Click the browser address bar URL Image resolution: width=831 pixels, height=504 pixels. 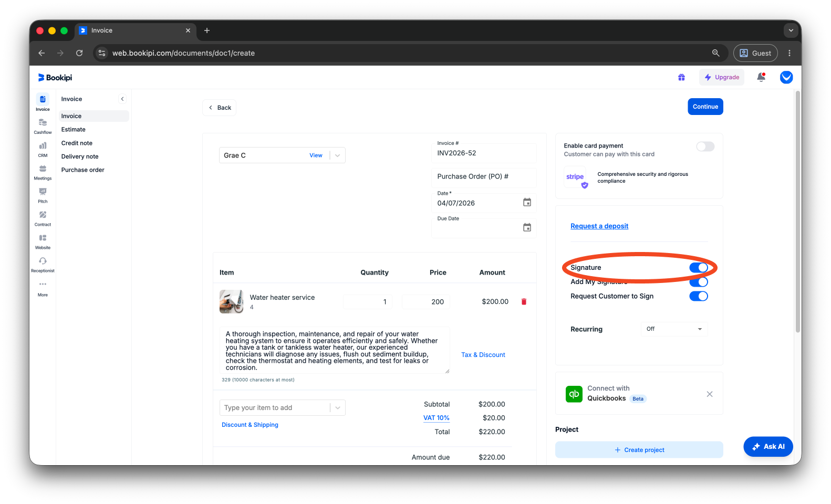[183, 53]
